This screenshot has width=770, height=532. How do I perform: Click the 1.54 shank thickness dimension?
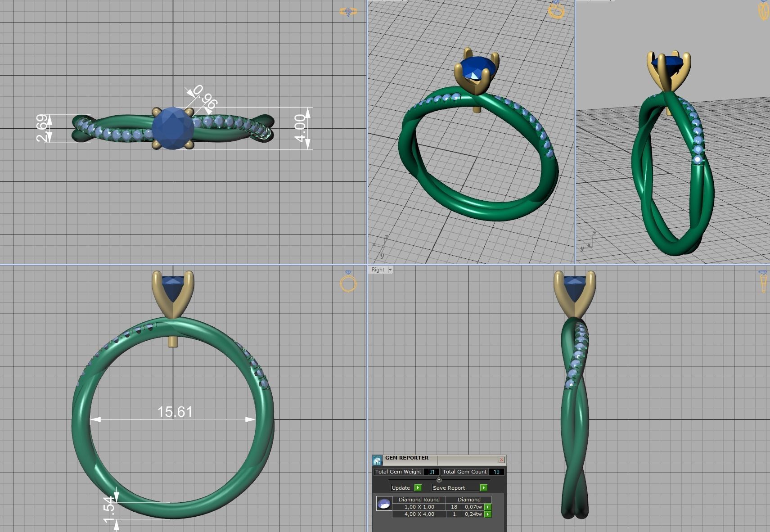[x=109, y=509]
